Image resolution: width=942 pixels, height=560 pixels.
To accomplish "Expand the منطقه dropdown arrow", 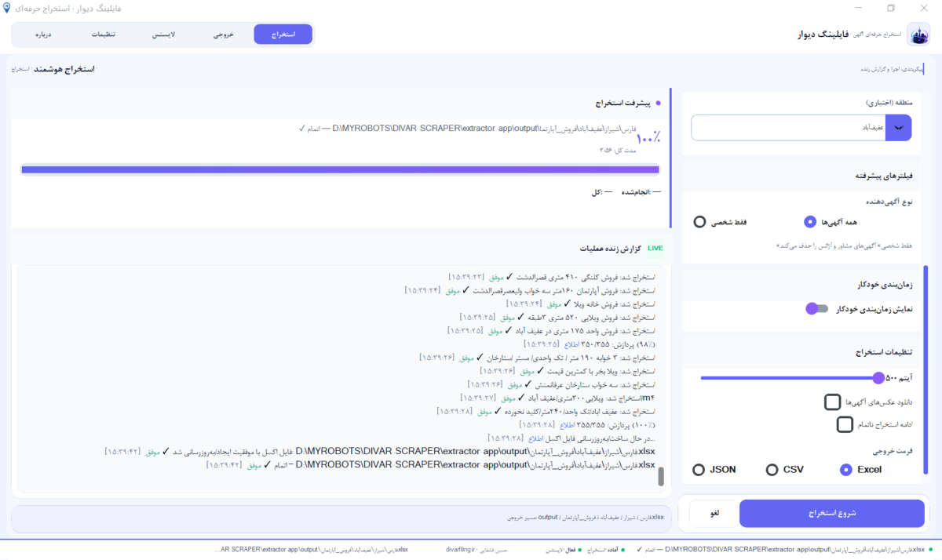I will coord(898,127).
